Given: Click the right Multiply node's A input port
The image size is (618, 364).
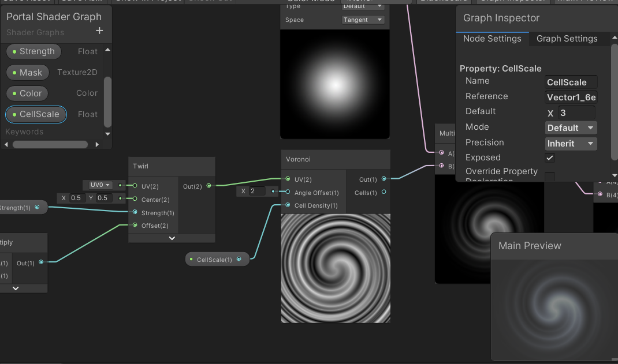Looking at the screenshot, I should coord(441,153).
